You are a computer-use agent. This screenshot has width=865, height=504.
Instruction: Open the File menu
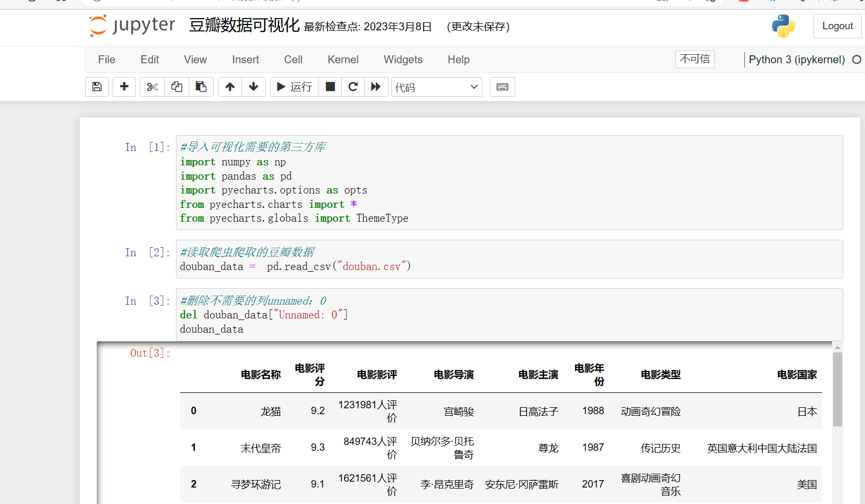pos(107,60)
